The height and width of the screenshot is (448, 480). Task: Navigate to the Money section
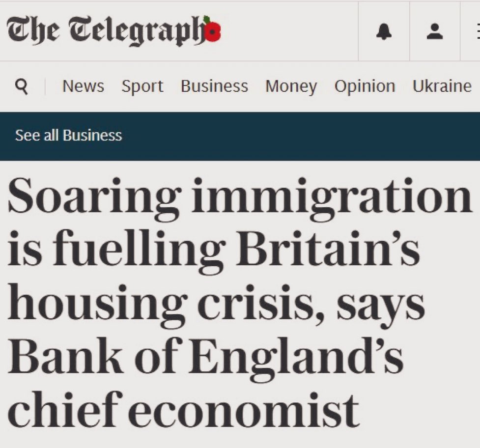(x=291, y=86)
